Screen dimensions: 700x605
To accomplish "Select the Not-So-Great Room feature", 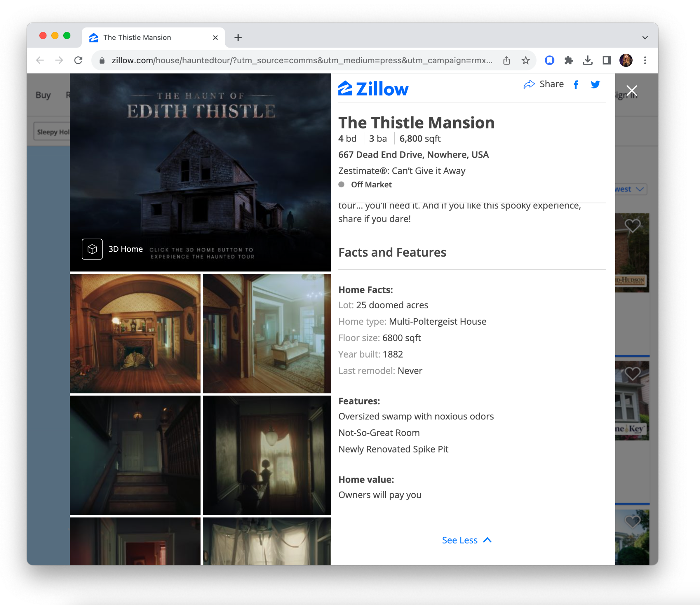I will pos(379,433).
